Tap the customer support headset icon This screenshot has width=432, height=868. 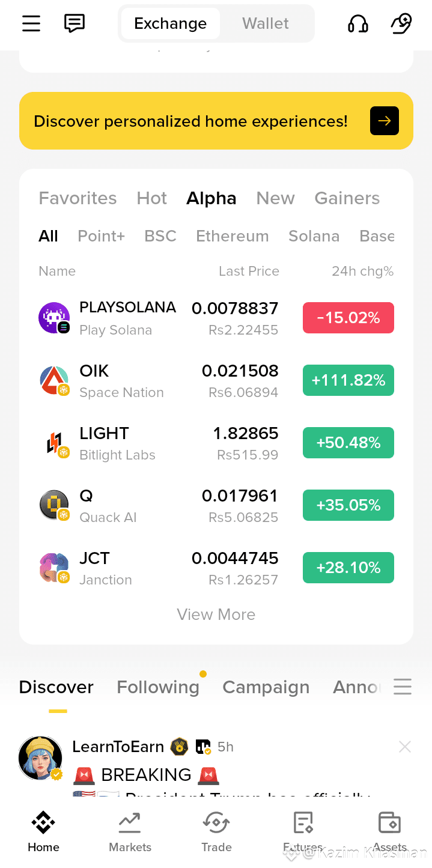tap(358, 23)
